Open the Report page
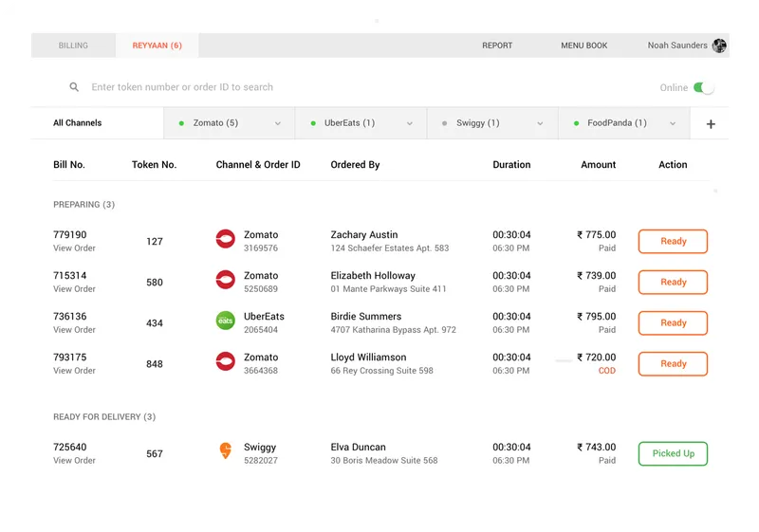 497,46
